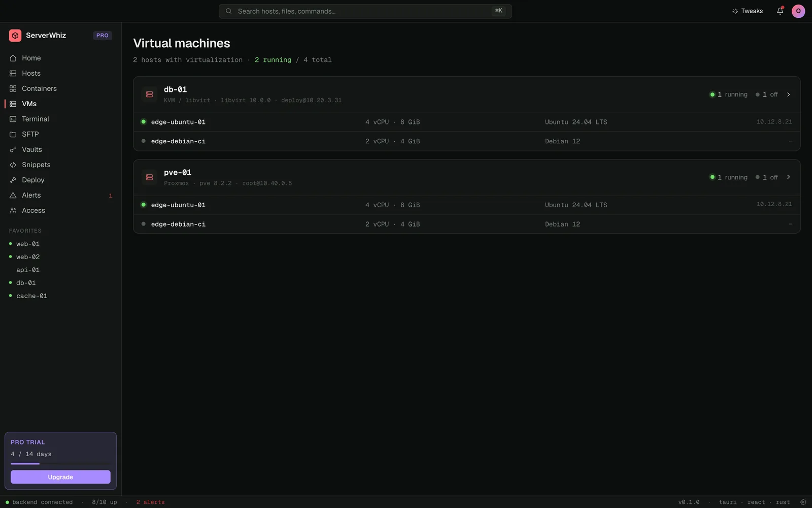812x508 pixels.
Task: Click the db-01 '1 running' indicator
Action: click(728, 94)
